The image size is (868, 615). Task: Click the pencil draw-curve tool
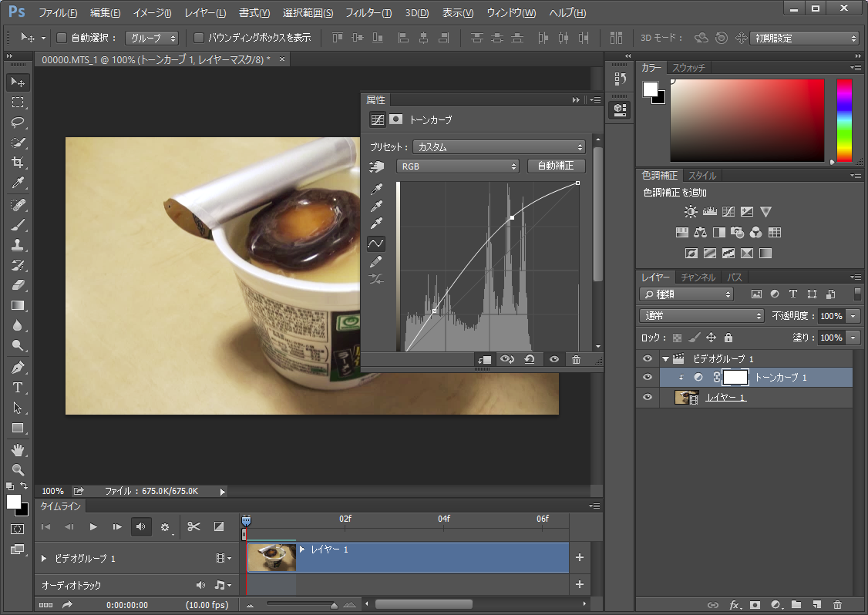click(376, 262)
